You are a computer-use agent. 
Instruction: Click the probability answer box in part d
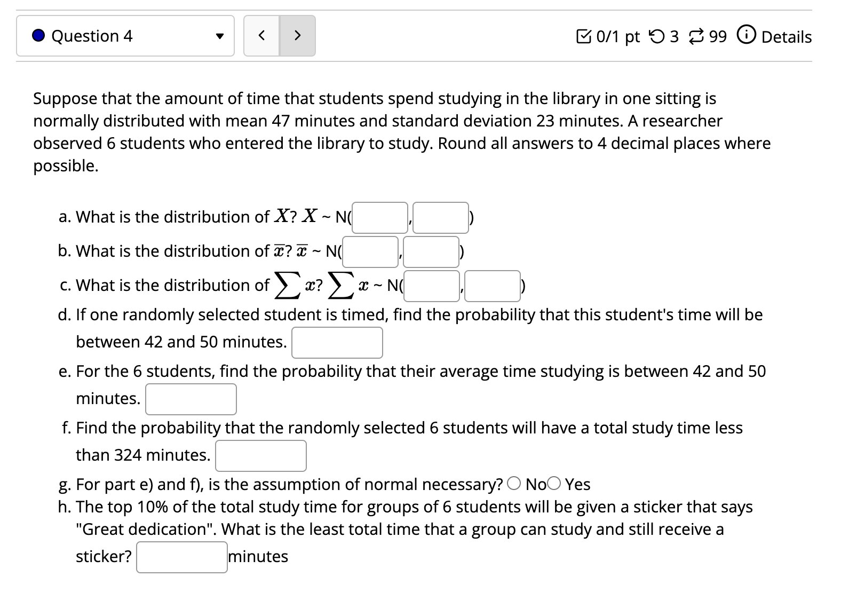[337, 342]
